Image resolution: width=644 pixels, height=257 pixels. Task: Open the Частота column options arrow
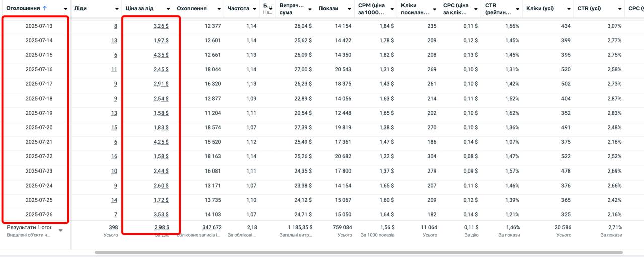tap(254, 9)
